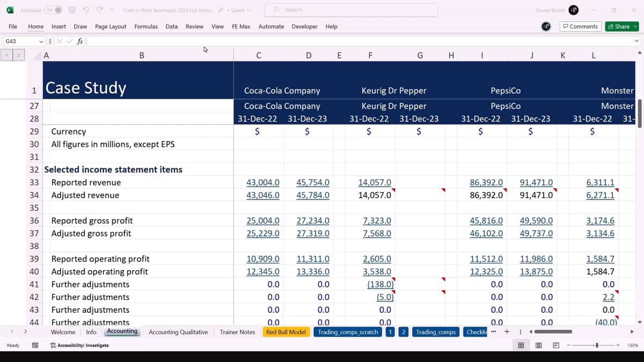Open the Review tab
Viewport: 644px width, 362px height.
point(194,26)
